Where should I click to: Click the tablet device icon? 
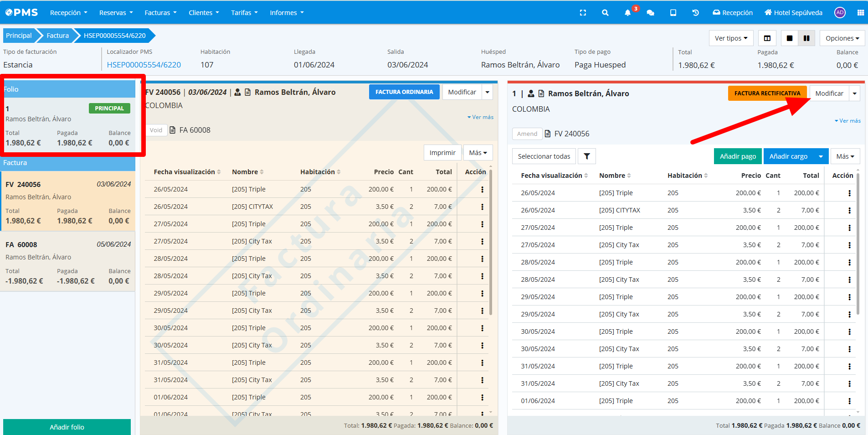coord(673,13)
